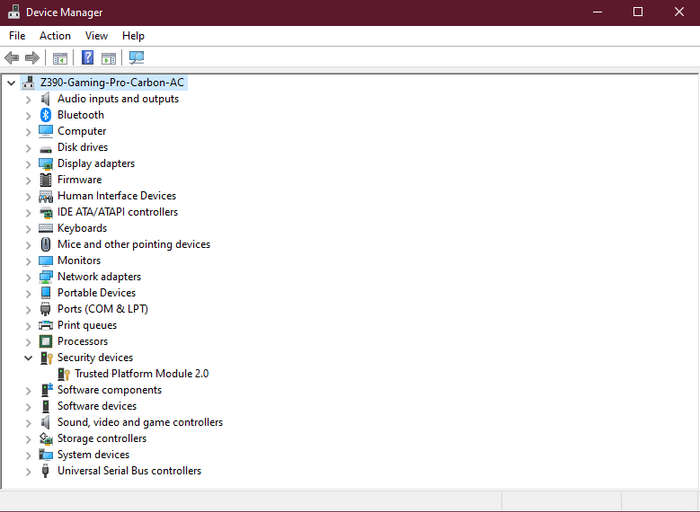Select the Mice and other pointing devices label

pyautogui.click(x=133, y=245)
